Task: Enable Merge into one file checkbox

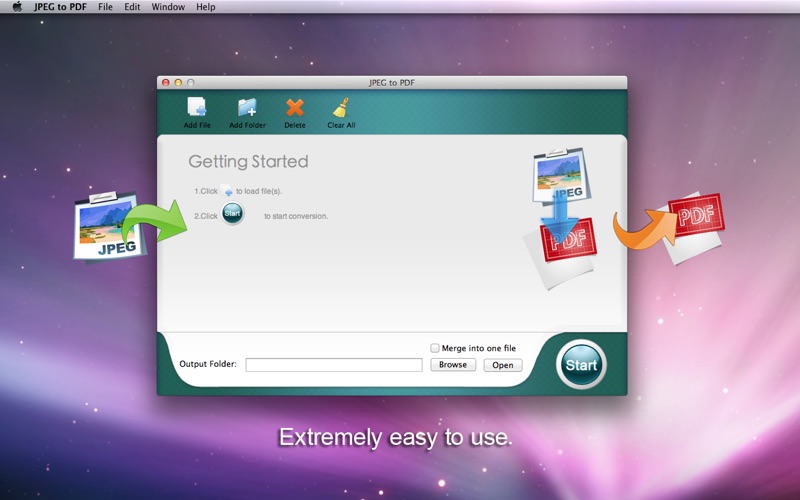Action: pos(435,348)
